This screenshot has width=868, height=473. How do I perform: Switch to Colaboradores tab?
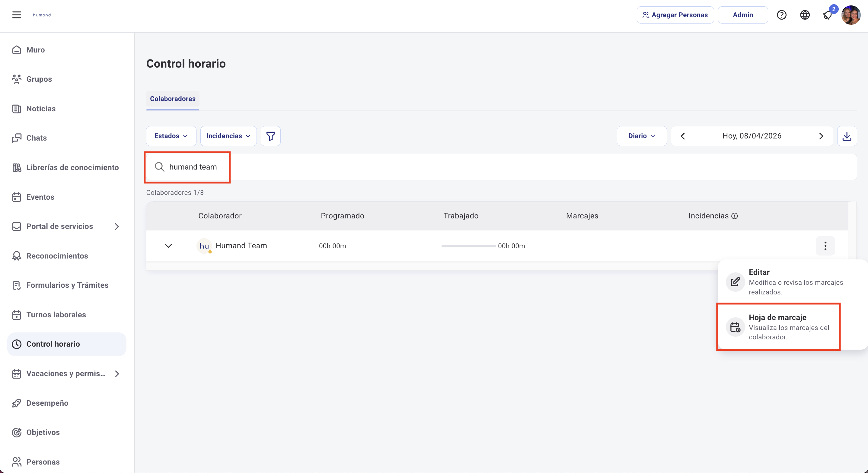pos(173,99)
